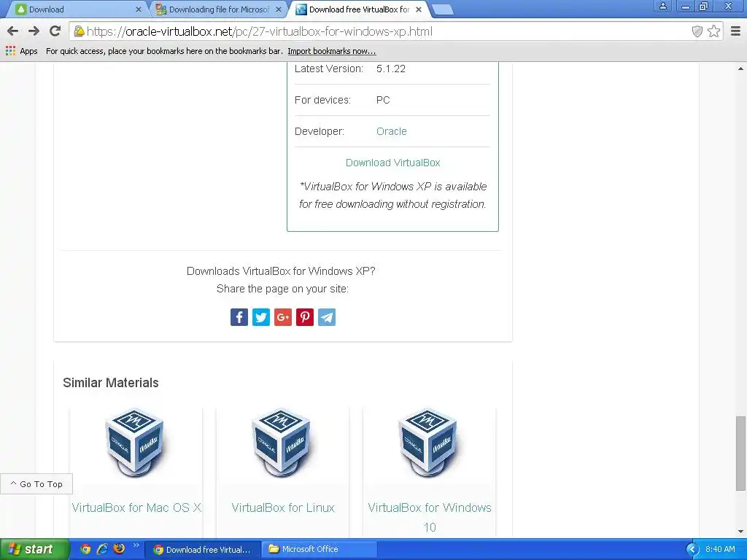The width and height of the screenshot is (747, 560).
Task: Click the Chrome user profile icon
Action: (x=662, y=6)
